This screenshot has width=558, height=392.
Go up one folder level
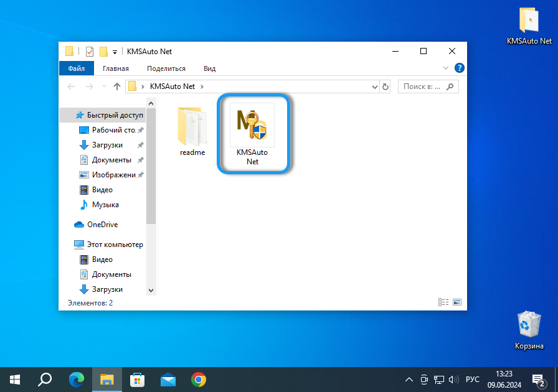(x=116, y=86)
